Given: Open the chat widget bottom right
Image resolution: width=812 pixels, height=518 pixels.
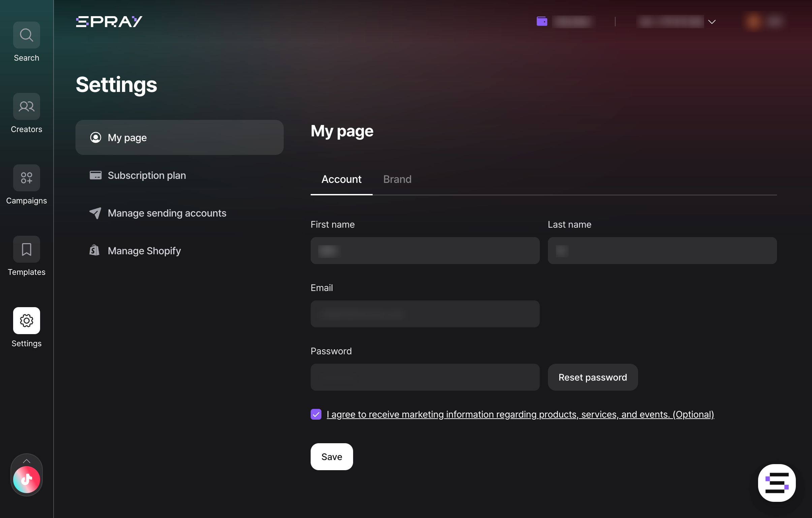Looking at the screenshot, I should click(776, 483).
